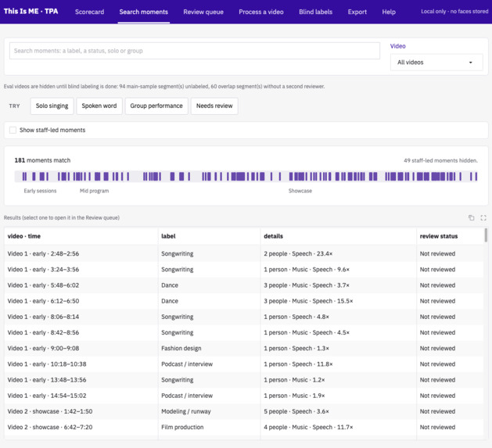
Task: Switch to the Review queue tab
Action: [x=203, y=12]
